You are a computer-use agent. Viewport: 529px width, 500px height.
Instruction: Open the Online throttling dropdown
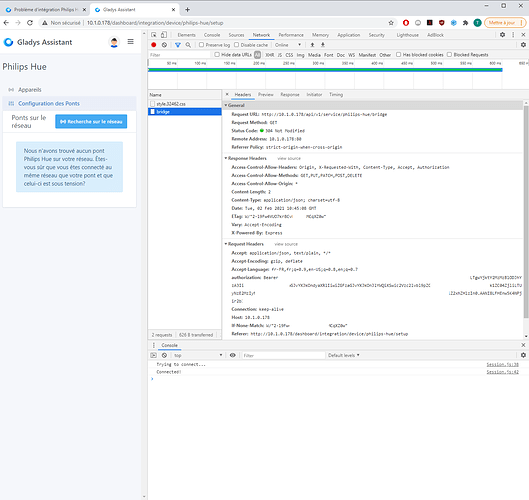coord(287,45)
